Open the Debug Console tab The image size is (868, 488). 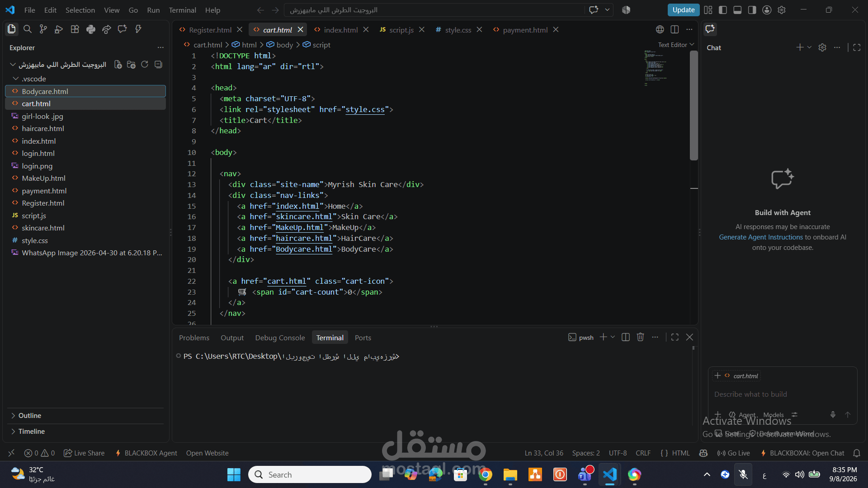280,338
